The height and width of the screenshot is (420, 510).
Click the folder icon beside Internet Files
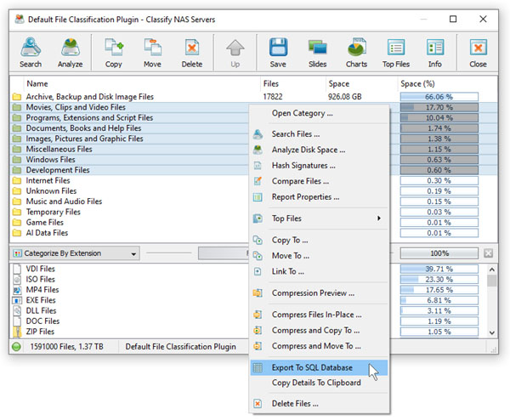coord(17,180)
